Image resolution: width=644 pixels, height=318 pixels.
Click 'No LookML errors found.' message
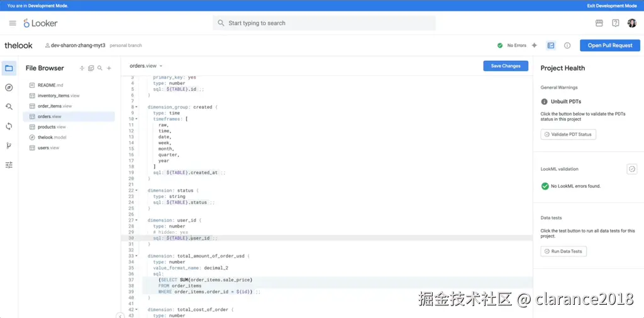pyautogui.click(x=576, y=186)
